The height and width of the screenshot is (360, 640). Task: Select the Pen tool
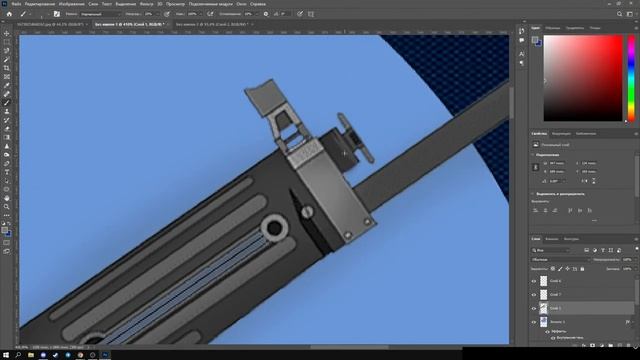(7, 163)
